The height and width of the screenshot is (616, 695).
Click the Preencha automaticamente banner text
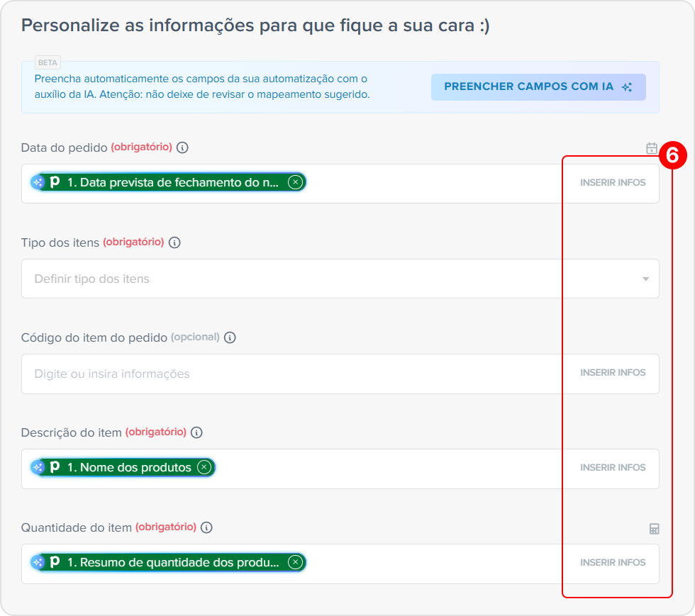click(x=202, y=86)
